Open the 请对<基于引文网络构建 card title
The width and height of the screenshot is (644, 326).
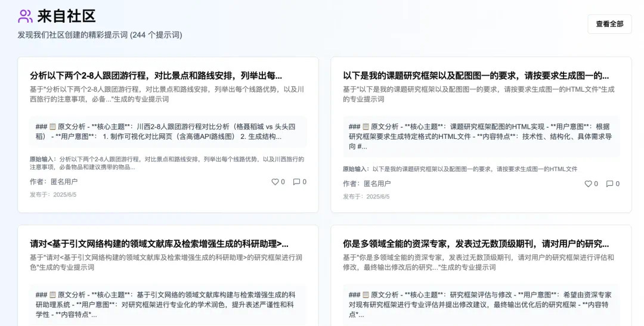click(159, 244)
